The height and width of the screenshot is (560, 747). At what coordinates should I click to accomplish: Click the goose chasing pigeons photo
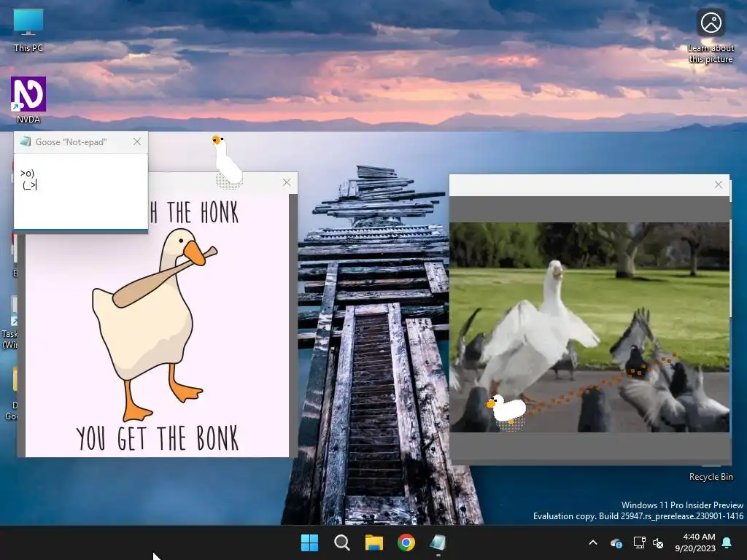point(589,327)
